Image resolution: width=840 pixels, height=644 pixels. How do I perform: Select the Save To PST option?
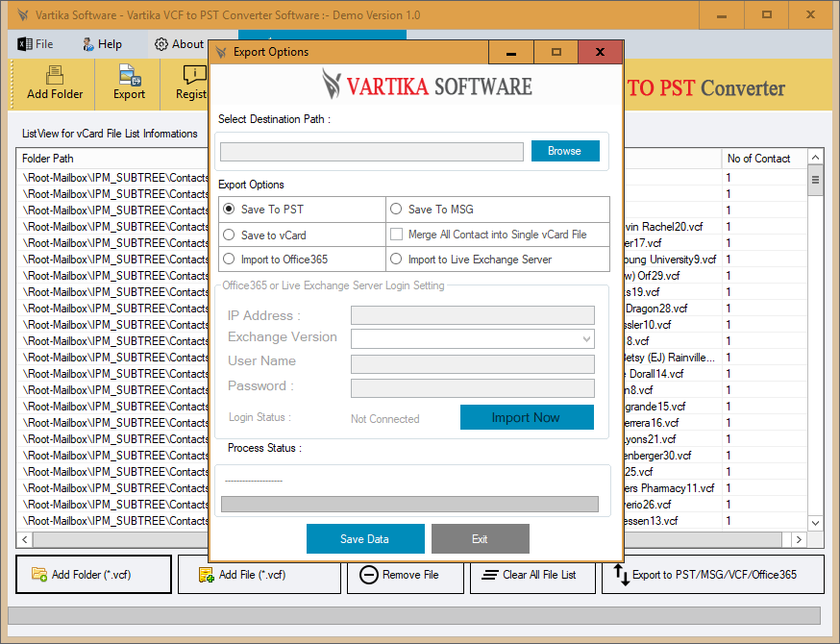pos(229,209)
